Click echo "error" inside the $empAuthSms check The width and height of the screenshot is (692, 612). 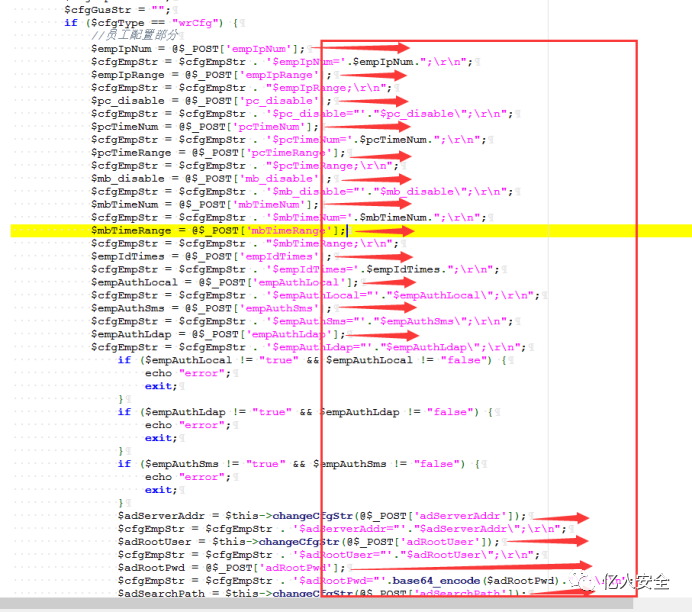(188, 477)
